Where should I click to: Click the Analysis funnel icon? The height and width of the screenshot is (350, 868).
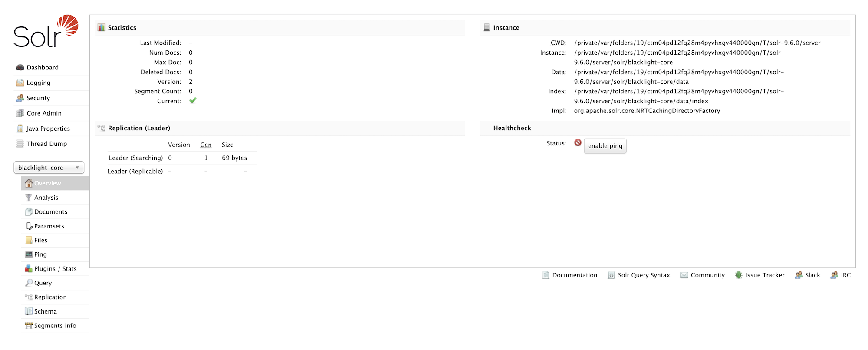point(29,198)
